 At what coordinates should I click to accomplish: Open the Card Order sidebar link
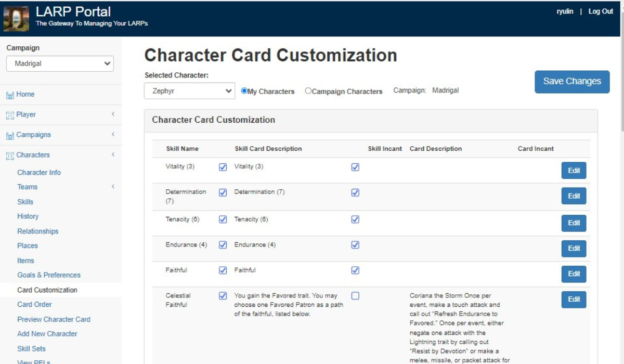click(x=34, y=305)
